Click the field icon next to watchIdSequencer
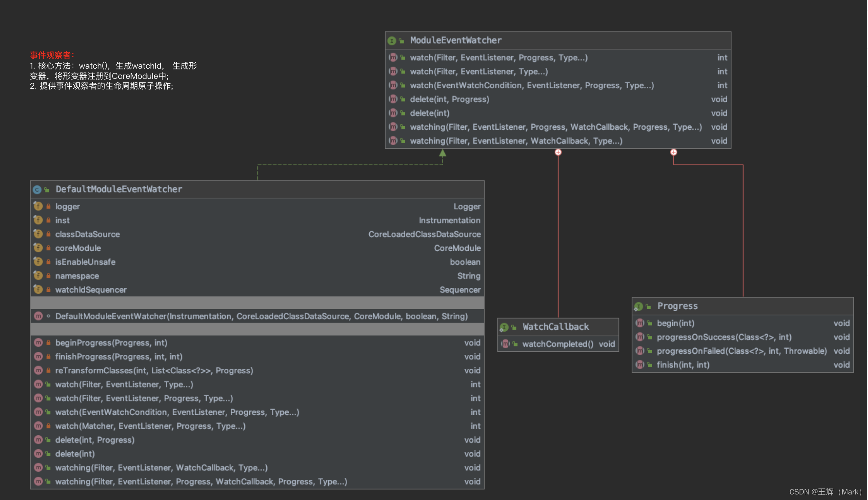The image size is (868, 500). coord(38,289)
